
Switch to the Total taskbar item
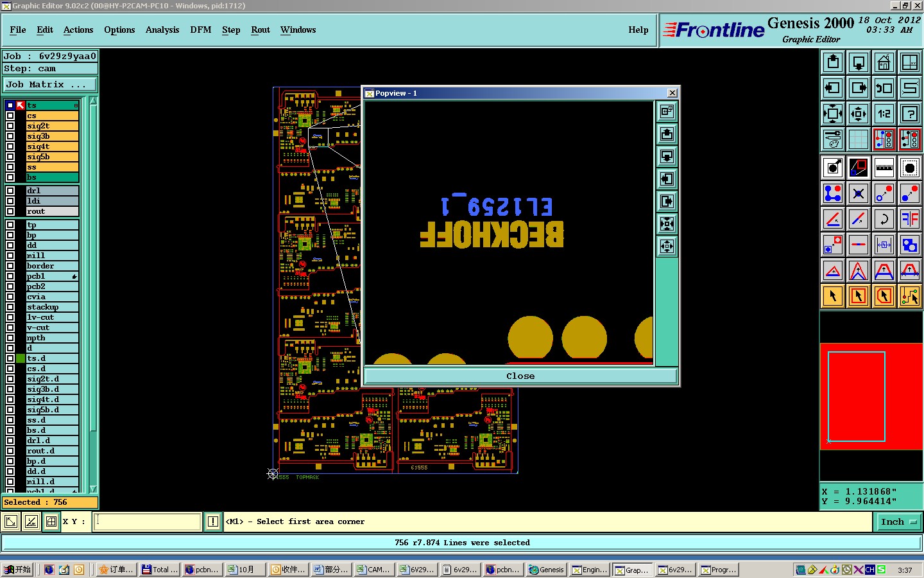tap(160, 570)
